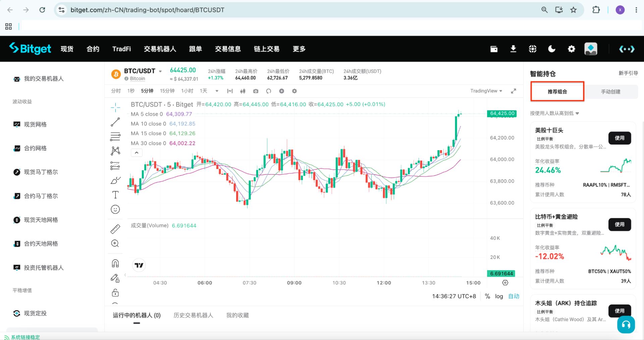Open the chart time scale settings icon
The image size is (644, 340).
505,283
